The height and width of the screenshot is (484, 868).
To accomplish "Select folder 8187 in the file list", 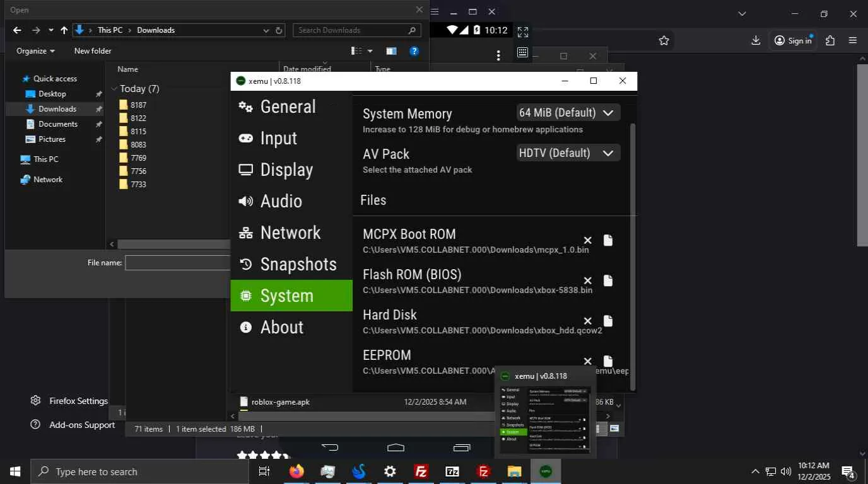I will coord(138,105).
